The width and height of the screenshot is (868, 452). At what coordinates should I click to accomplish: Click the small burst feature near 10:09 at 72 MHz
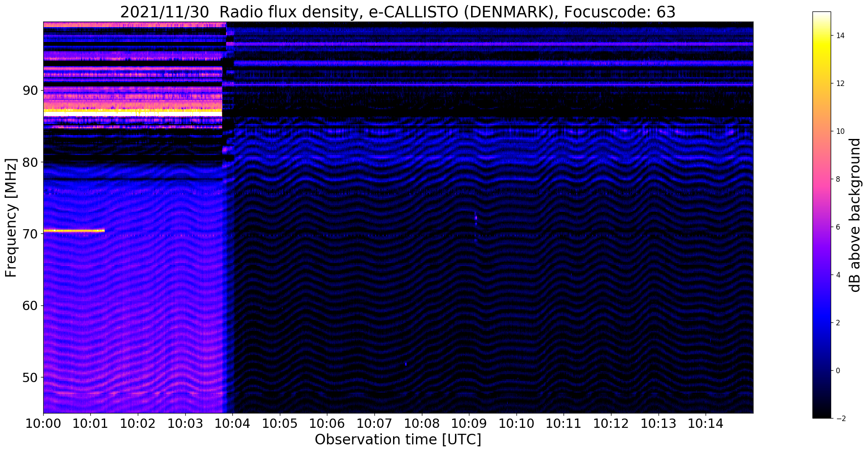476,219
